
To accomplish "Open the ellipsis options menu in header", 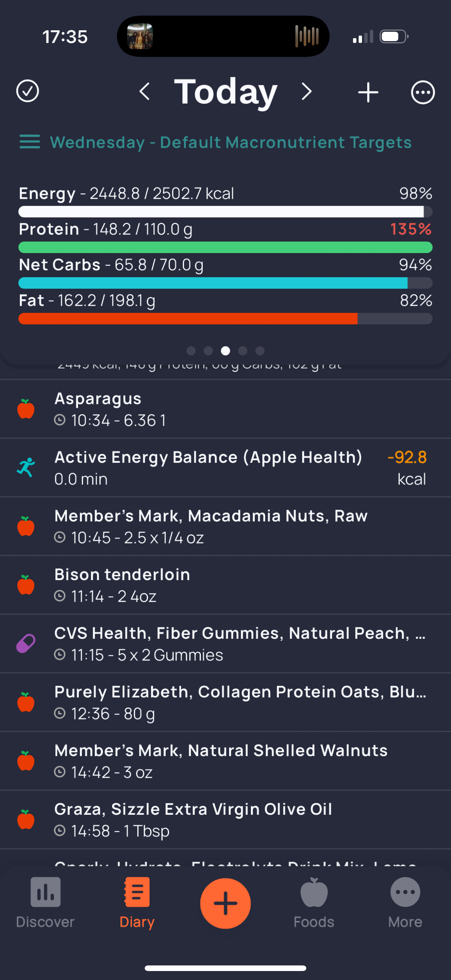I will tap(423, 92).
